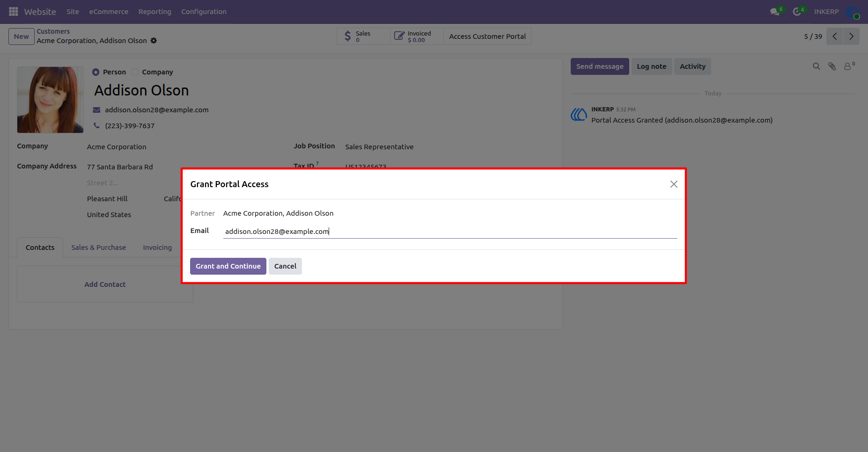The image size is (868, 452).
Task: Click the phone icon beside (223)-399-7637
Action: click(96, 125)
